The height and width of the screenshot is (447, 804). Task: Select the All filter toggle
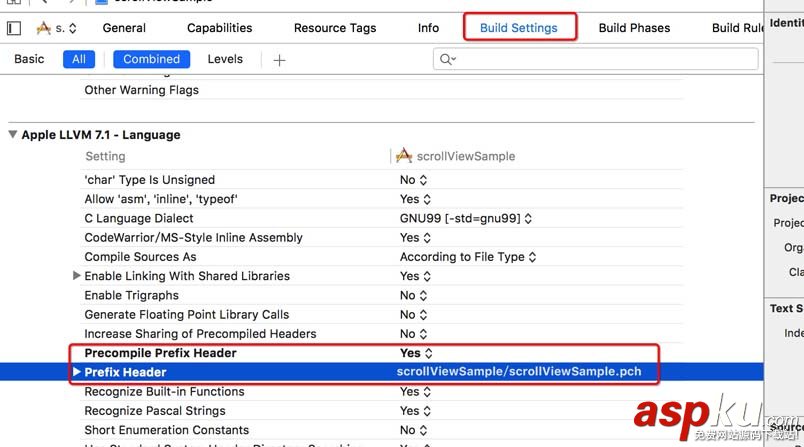point(78,59)
